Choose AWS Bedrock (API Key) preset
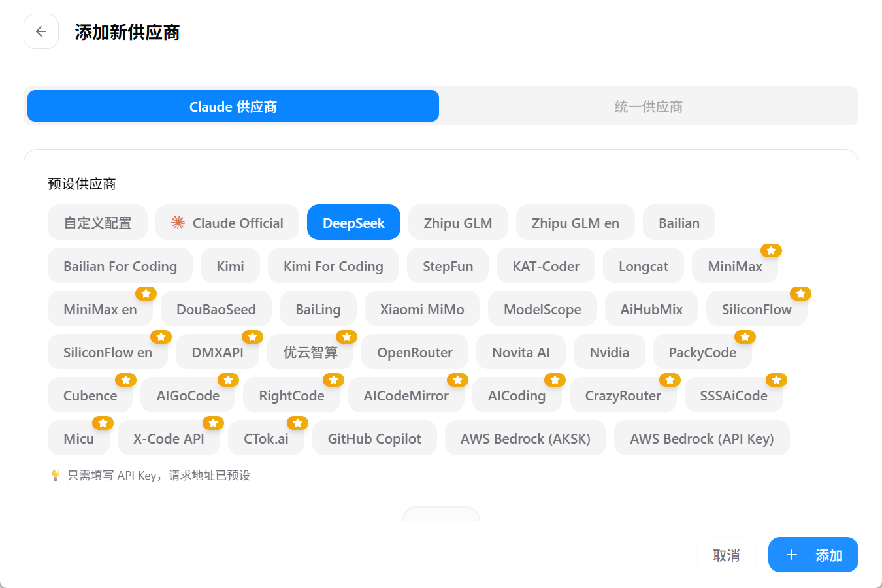 tap(702, 438)
